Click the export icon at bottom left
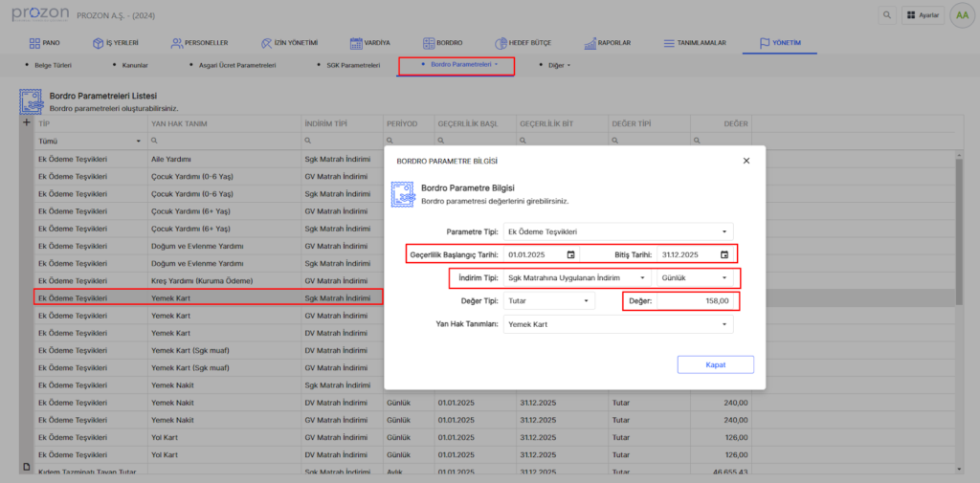 pyautogui.click(x=26, y=466)
